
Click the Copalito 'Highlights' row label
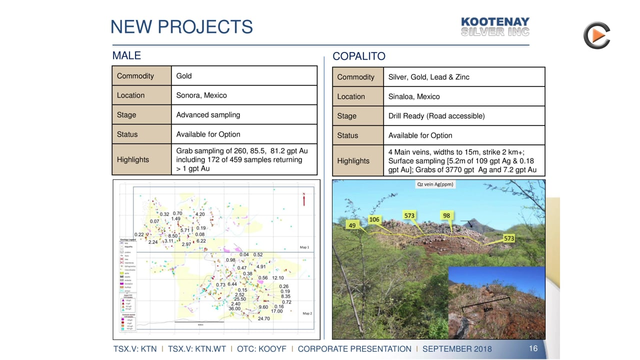358,161
